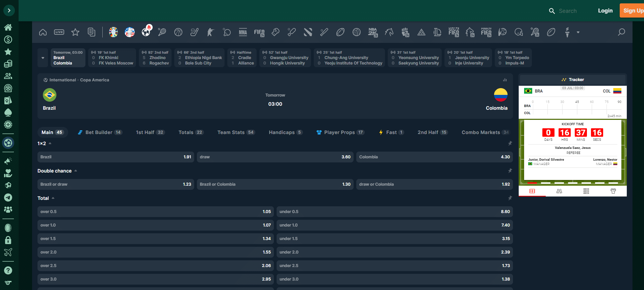This screenshot has width=644, height=290.
Task: Select the Penalty FIFA 24 icon
Action: pyautogui.click(x=486, y=32)
